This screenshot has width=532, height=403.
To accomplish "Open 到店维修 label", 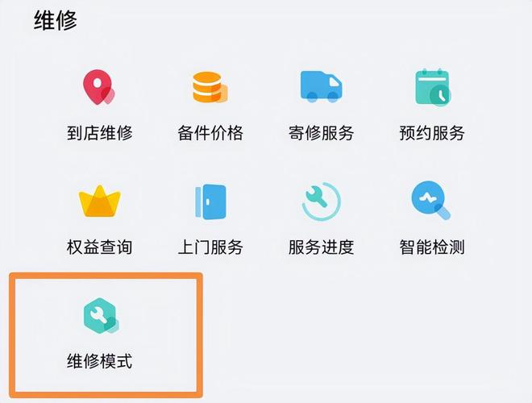I will 99,133.
